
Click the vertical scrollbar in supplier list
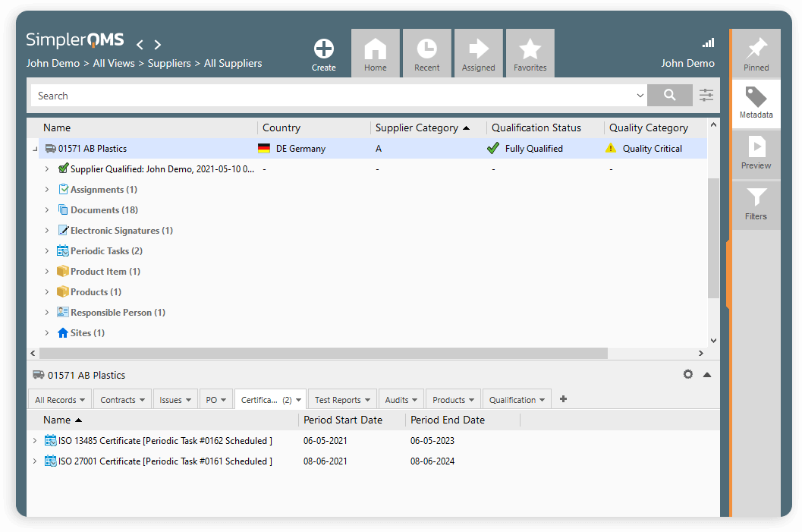tap(713, 238)
